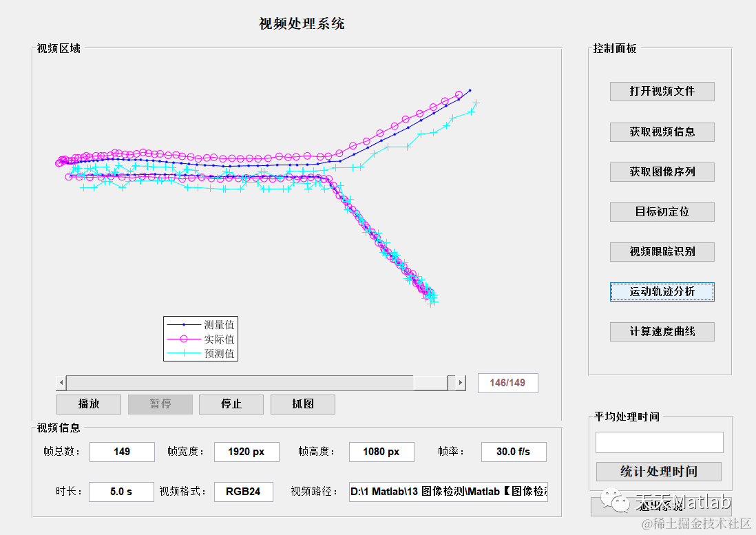Run 目标初定位 step
Viewport: 756px width, 535px height.
662,211
